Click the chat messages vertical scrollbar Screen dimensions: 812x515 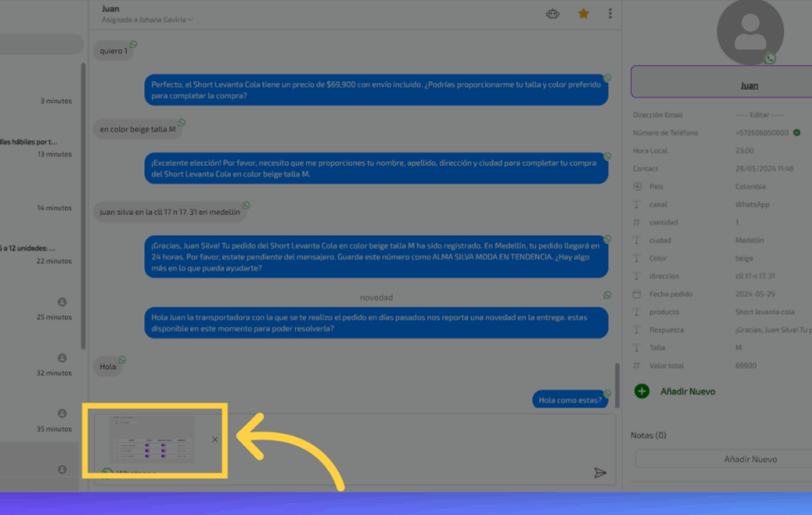[618, 381]
